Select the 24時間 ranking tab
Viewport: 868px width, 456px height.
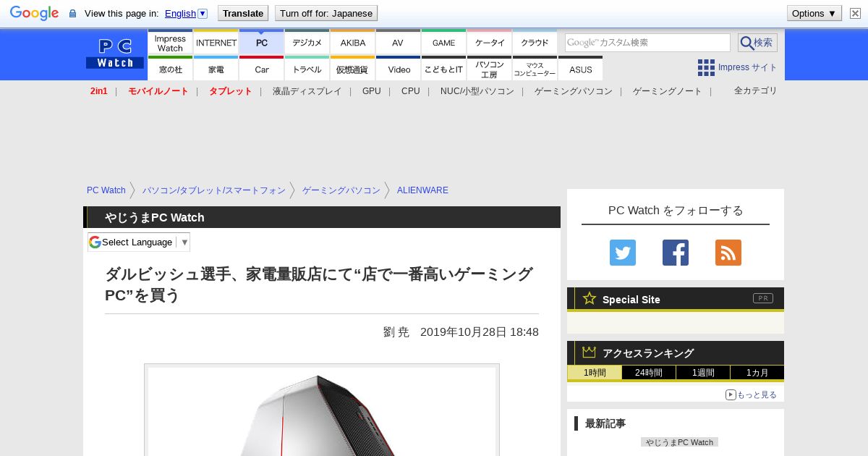649,373
